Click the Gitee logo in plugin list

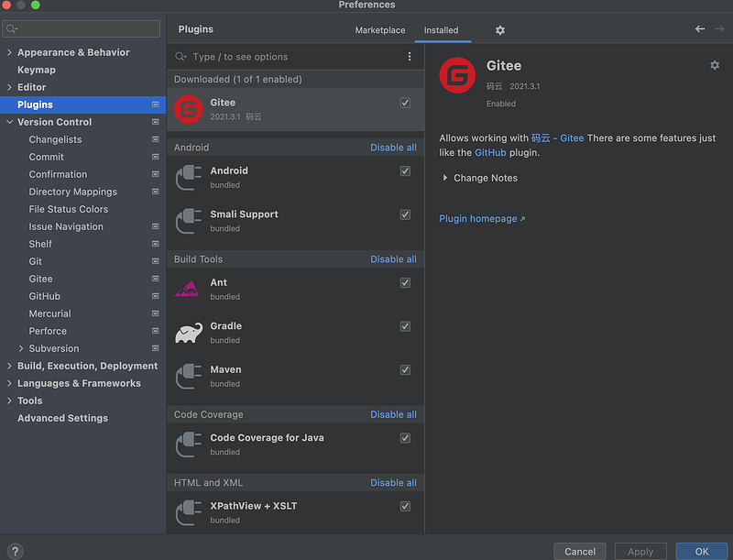point(189,109)
